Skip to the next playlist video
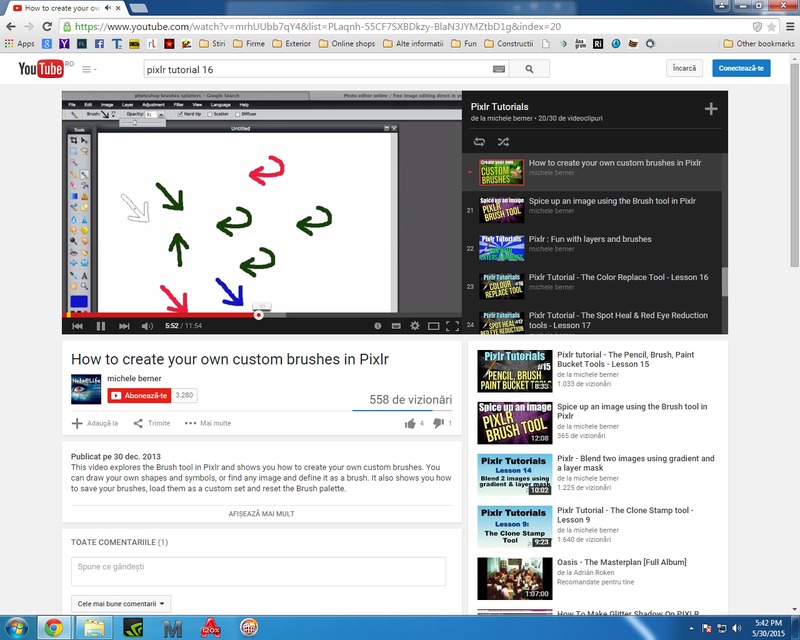 click(x=124, y=326)
